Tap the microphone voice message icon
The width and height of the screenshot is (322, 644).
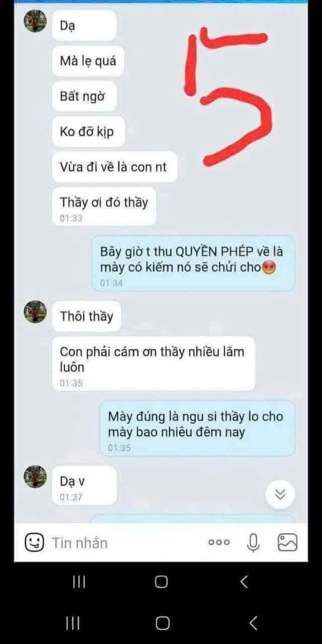(x=254, y=542)
